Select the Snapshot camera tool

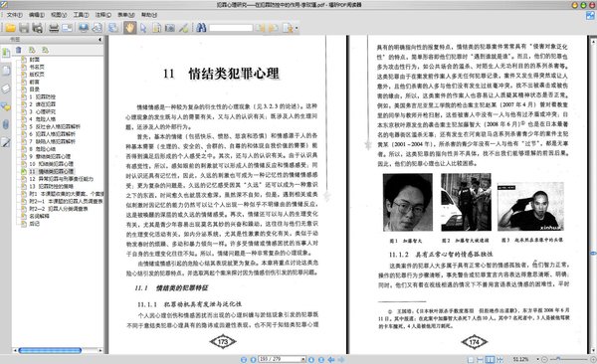point(170,28)
